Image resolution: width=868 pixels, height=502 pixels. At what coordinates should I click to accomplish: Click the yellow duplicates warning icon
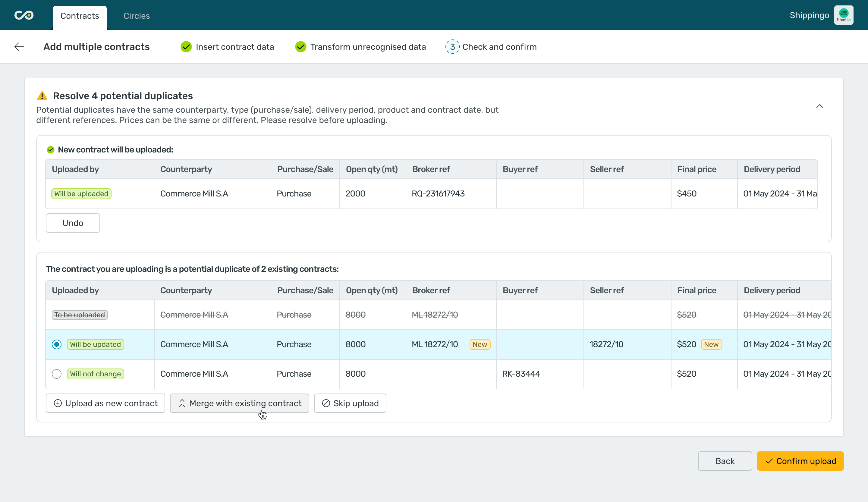(42, 96)
